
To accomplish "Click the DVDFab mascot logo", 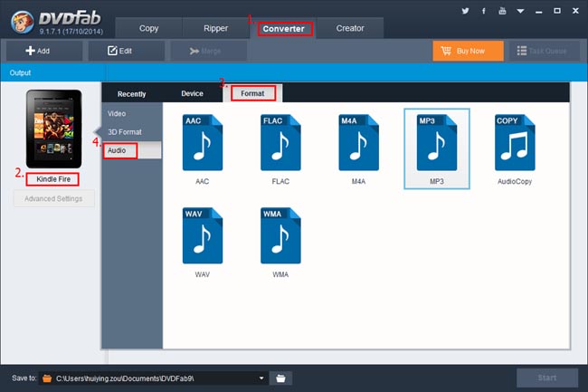I will coord(22,22).
